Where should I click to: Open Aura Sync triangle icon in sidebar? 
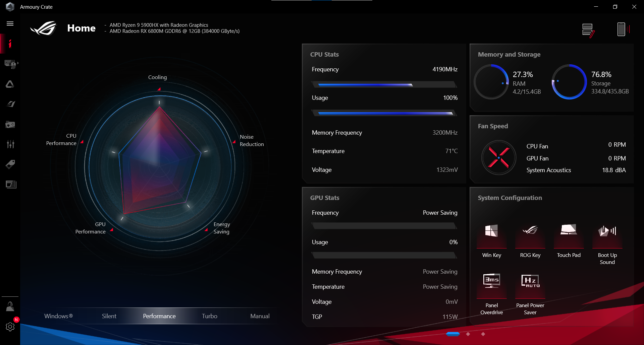point(10,84)
